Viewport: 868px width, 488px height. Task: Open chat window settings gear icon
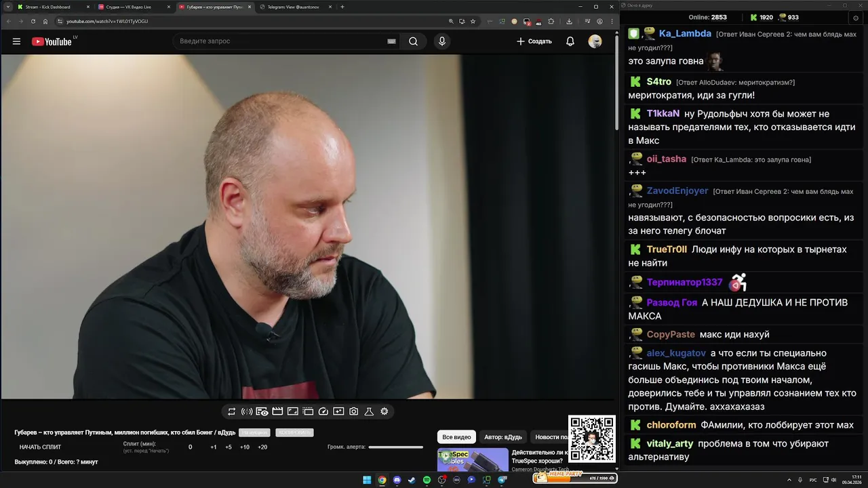click(855, 17)
